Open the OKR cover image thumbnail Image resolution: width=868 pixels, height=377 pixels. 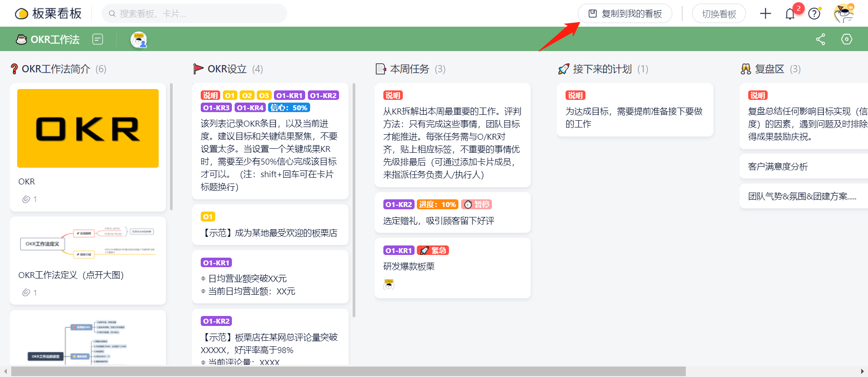[x=88, y=128]
